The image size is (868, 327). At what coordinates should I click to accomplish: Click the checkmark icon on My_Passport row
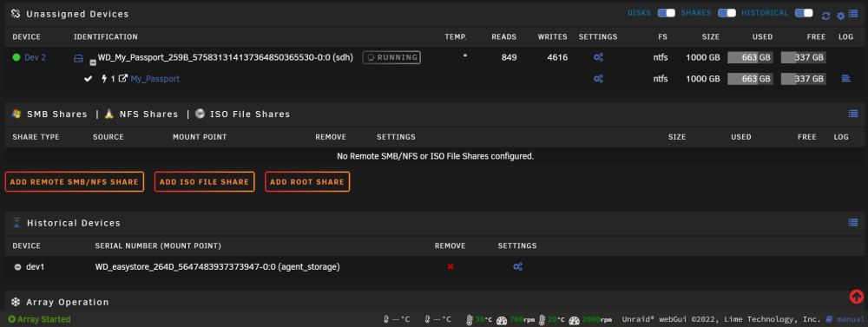coord(88,79)
